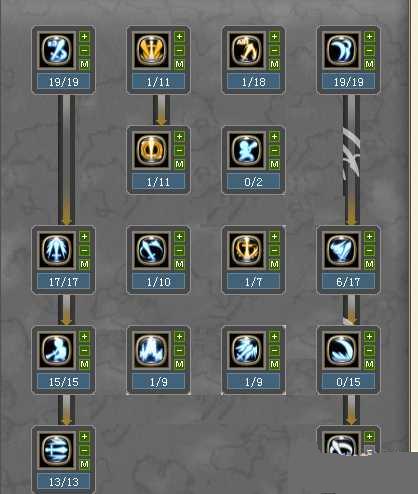Select the skill icon labeled 15/15
The height and width of the screenshot is (494, 418).
(57, 350)
